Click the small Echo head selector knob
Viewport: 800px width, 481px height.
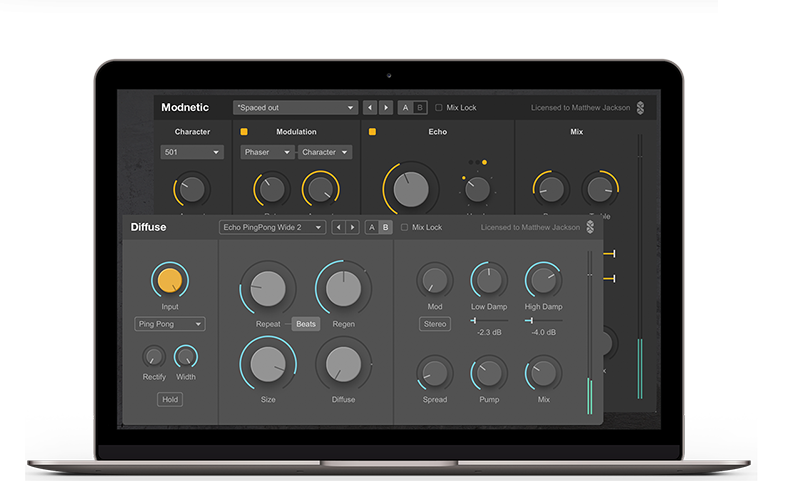pos(477,190)
